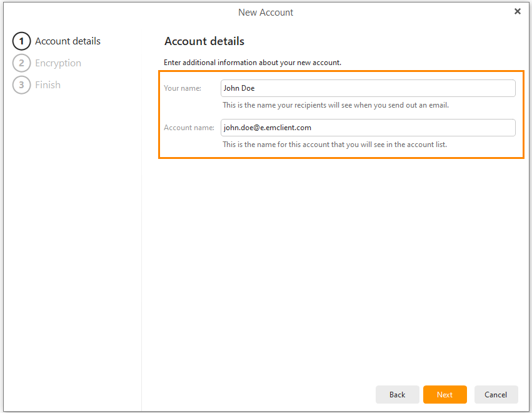Click the step 2 circle icon
Screen dimensions: 532x413
(x=21, y=63)
